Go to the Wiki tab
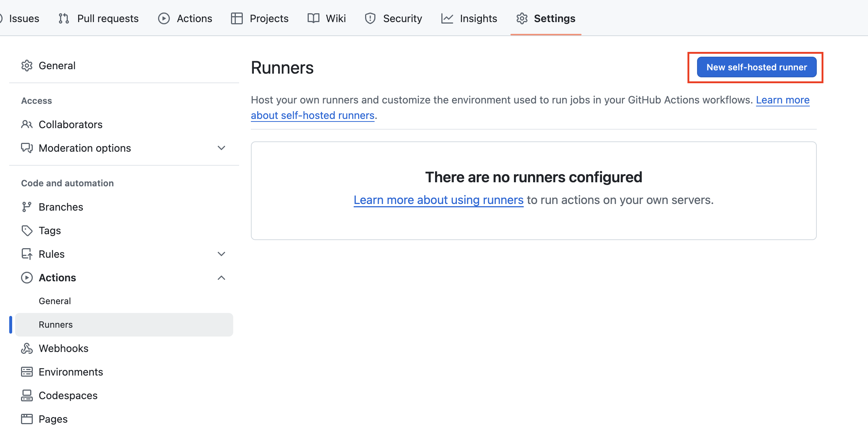The image size is (868, 433). pyautogui.click(x=327, y=18)
